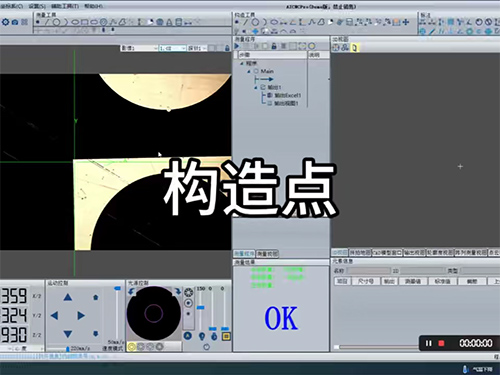Click the camera icon beside the gear
This screenshot has width=500, height=375.
coord(15,22)
